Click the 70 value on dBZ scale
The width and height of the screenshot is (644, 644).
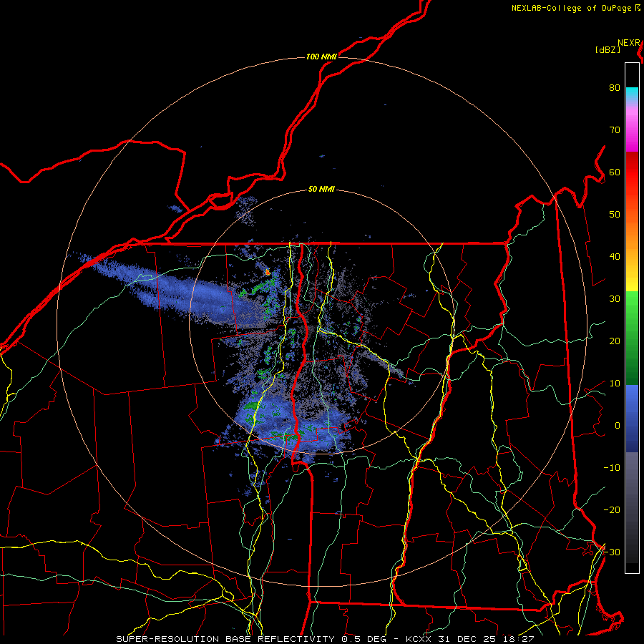pos(615,130)
